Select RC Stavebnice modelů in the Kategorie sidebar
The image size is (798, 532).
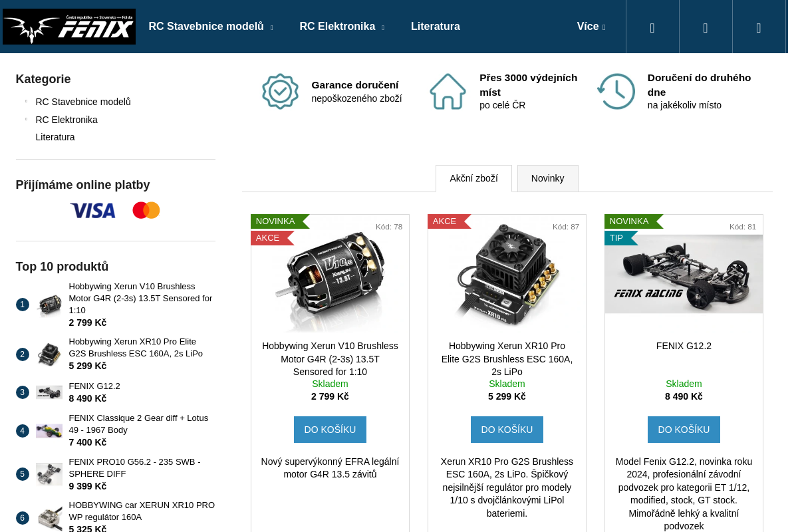83,102
